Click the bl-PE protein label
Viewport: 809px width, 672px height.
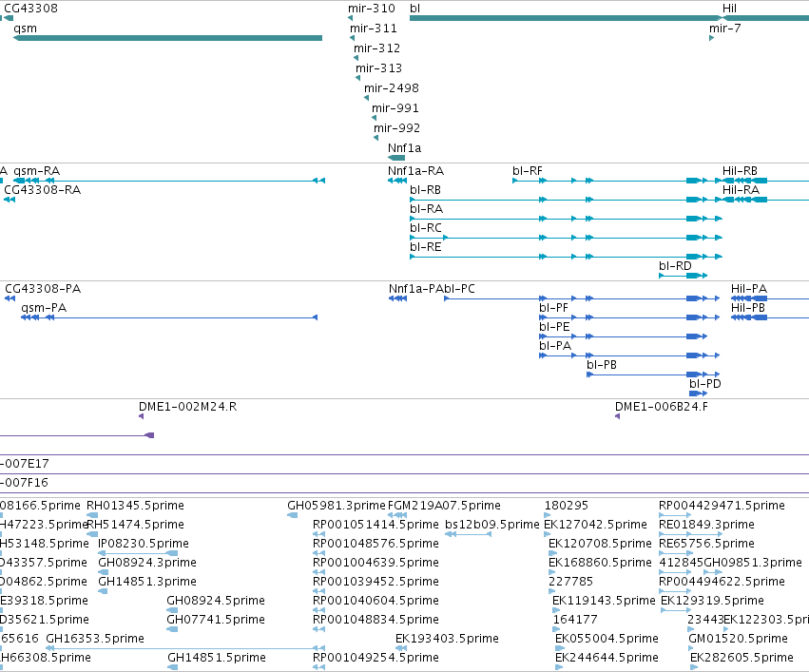click(x=554, y=327)
